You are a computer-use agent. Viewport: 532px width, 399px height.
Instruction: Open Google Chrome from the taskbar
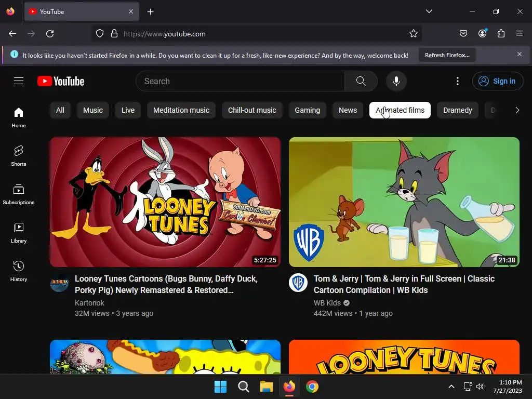click(x=312, y=387)
